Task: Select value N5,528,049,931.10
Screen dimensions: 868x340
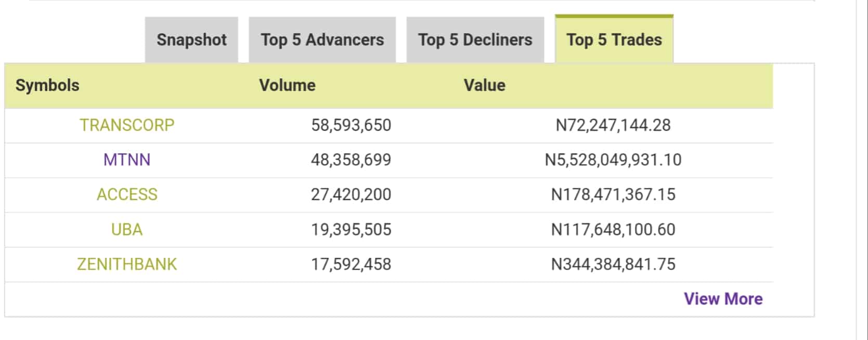Action: click(613, 160)
